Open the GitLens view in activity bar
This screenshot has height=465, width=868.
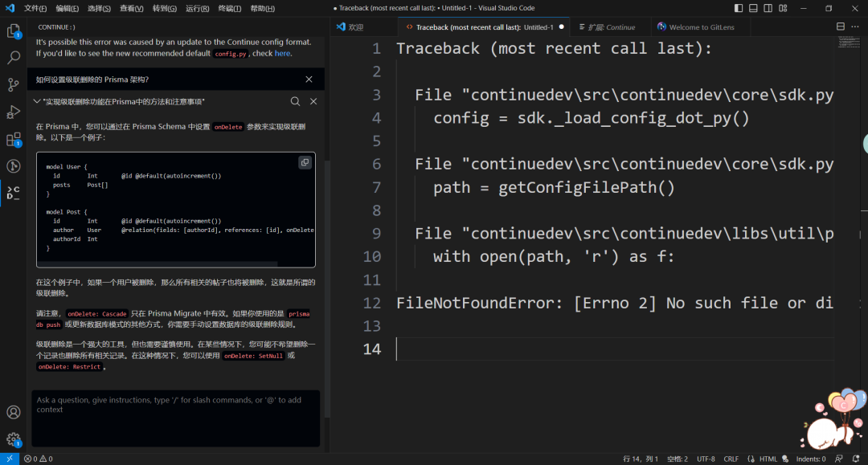(14, 166)
